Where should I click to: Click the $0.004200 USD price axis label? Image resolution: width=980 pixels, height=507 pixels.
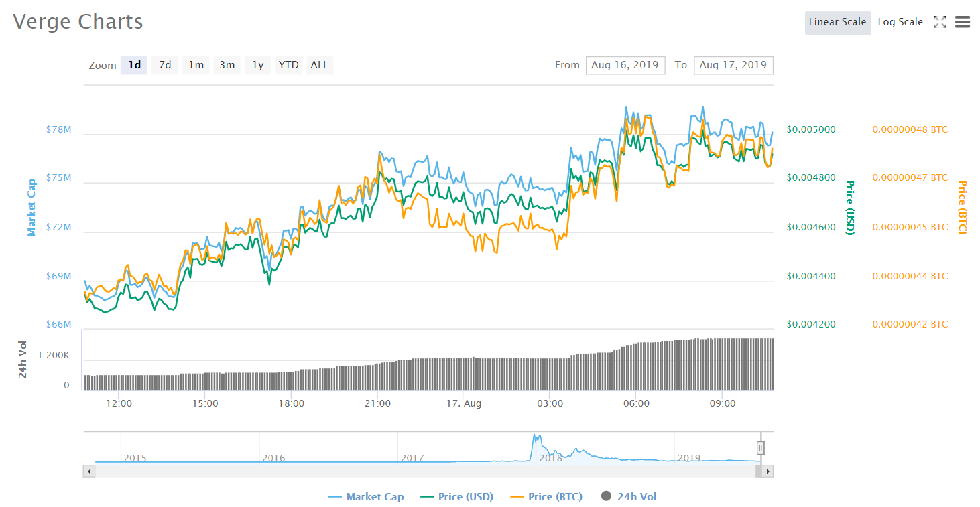point(811,324)
